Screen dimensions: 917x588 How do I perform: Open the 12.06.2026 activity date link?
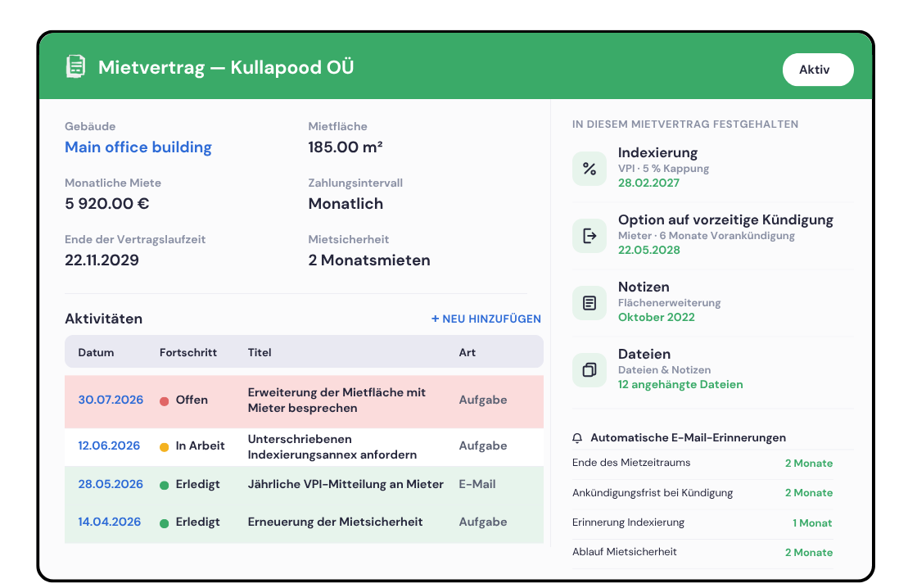pyautogui.click(x=109, y=446)
